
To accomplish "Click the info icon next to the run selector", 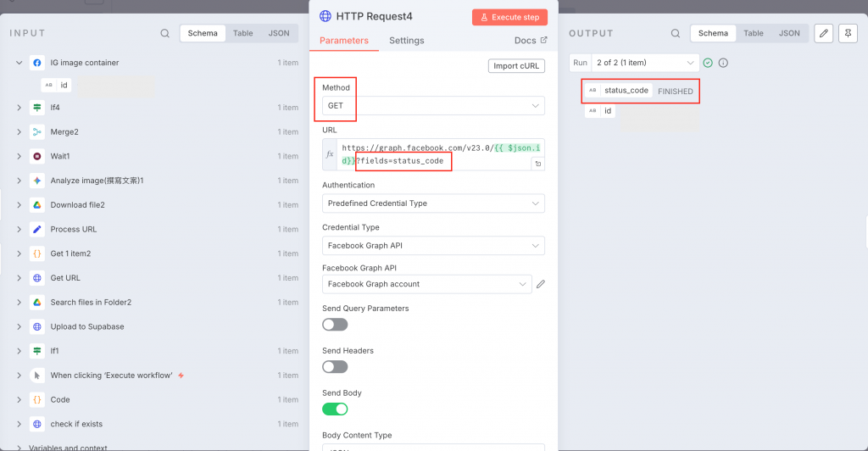I will pos(723,63).
